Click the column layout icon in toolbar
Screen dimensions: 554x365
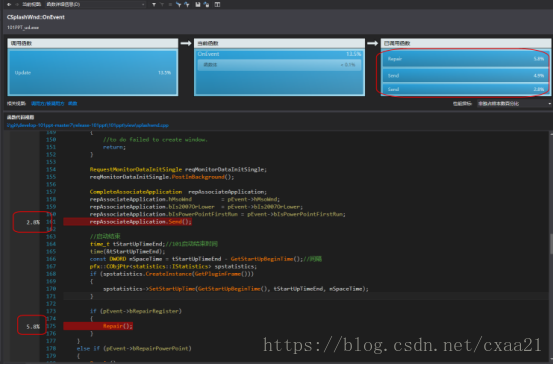[217, 4]
